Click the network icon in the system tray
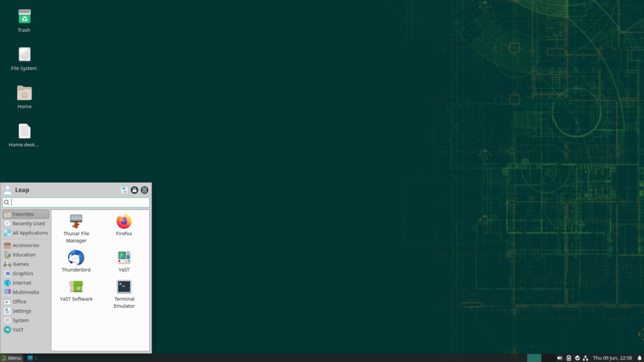The height and width of the screenshot is (362, 644). (585, 357)
